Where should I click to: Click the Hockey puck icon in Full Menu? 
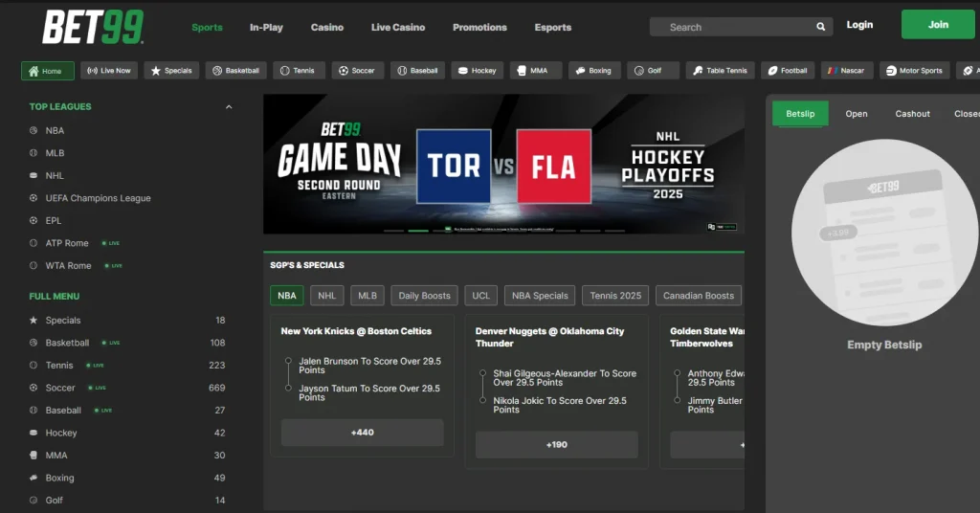33,433
